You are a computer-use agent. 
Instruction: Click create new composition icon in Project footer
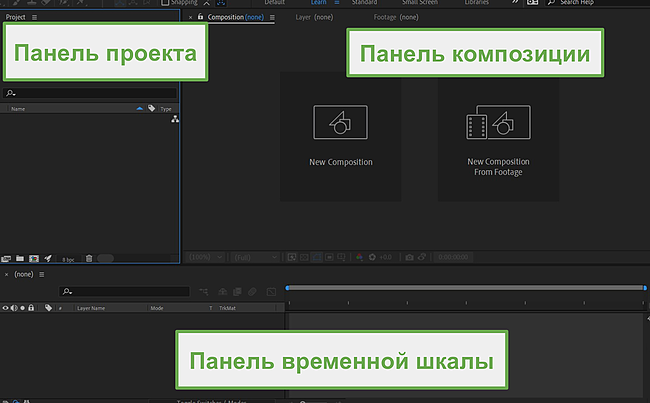[34, 259]
